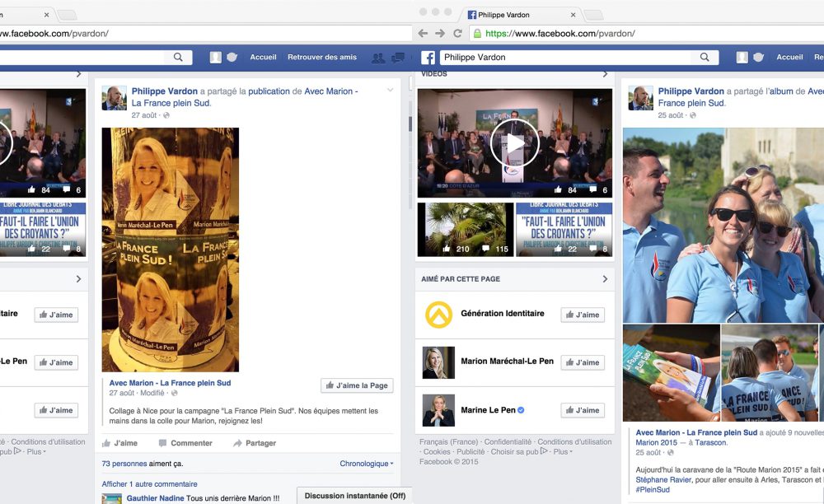Like the Collage à Nice post
824x504 pixels.
coord(119,443)
